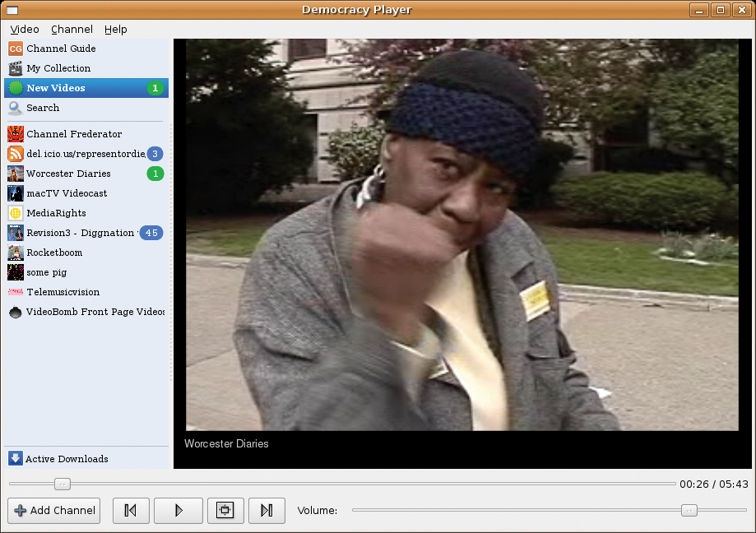Click the blue badge showing 3
Viewport: 756px width, 533px height.
pos(155,154)
